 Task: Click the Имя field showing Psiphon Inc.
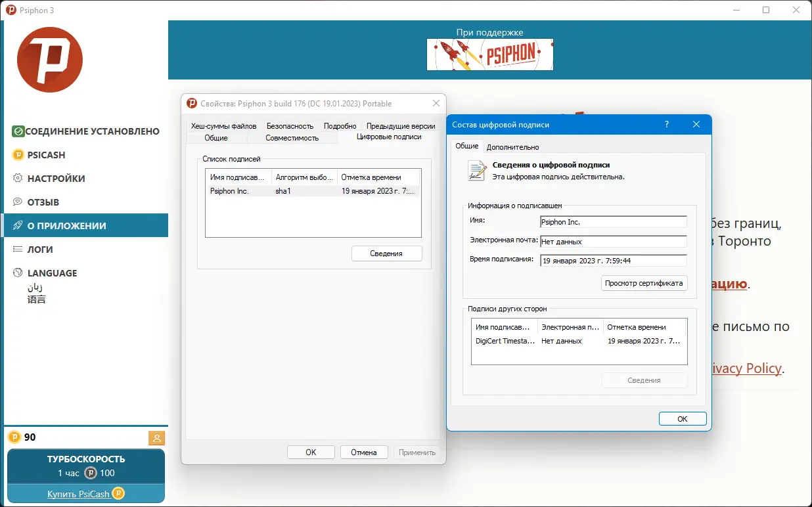click(614, 223)
